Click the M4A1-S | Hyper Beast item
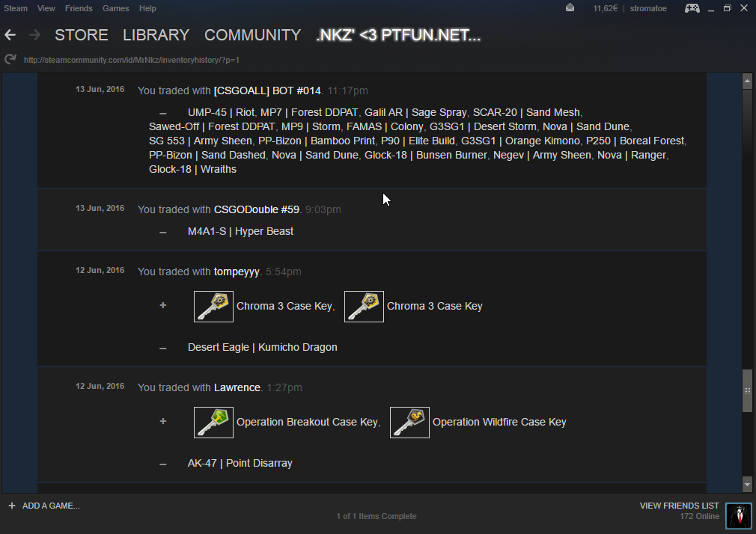 pos(240,231)
